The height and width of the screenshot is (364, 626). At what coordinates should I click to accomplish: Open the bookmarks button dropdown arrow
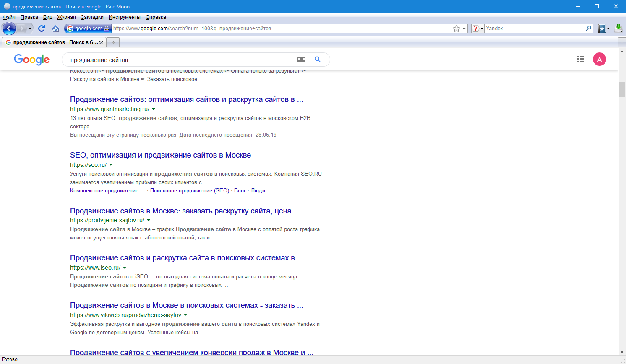[608, 29]
